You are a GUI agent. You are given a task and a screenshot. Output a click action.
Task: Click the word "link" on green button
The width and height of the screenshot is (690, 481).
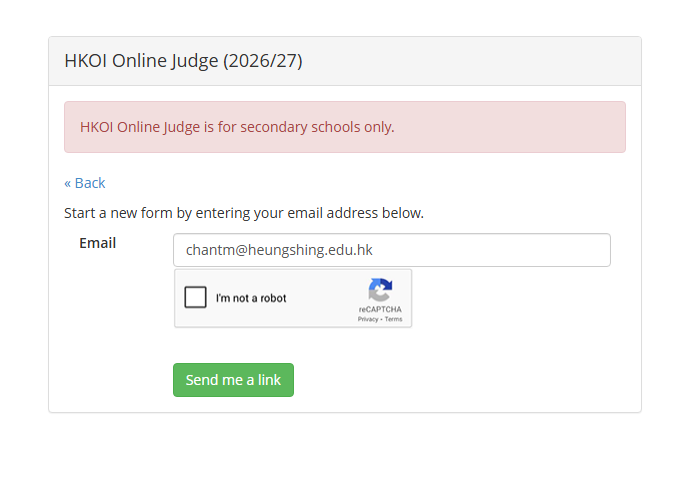point(269,380)
